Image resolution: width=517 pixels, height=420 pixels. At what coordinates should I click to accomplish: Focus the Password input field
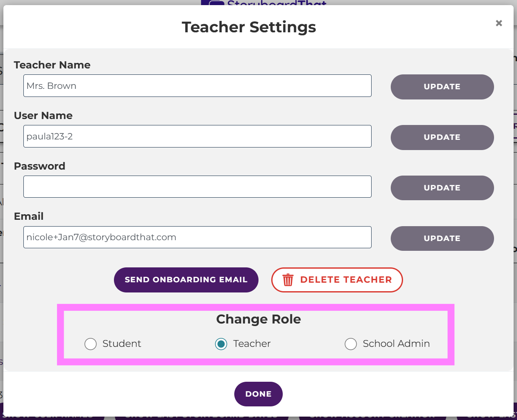pyautogui.click(x=197, y=187)
